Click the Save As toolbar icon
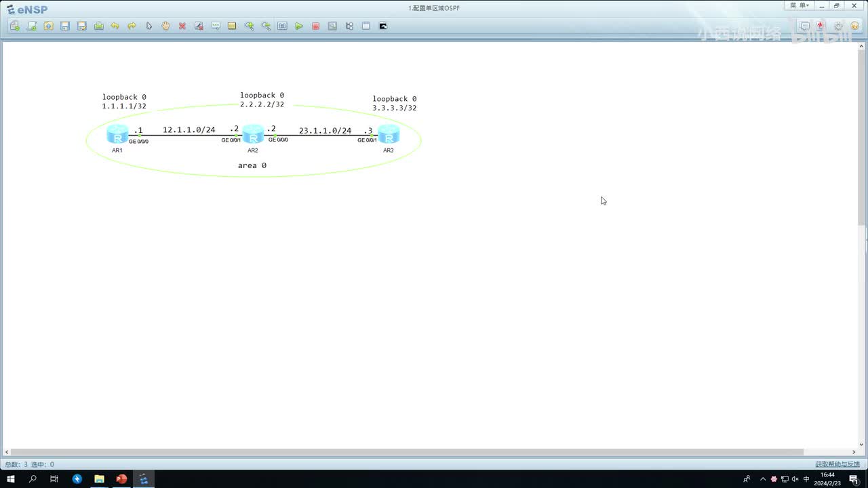868x488 pixels. pos(81,26)
